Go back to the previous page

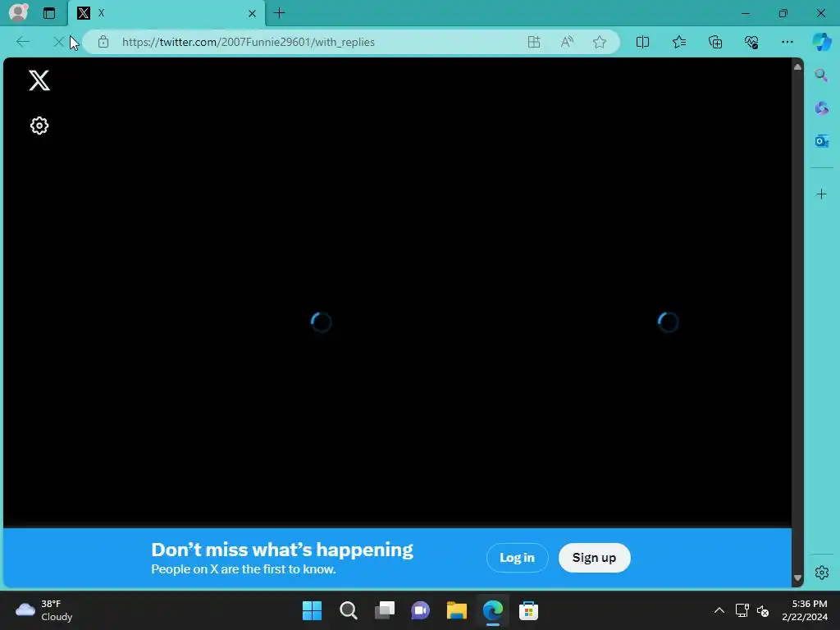point(22,42)
